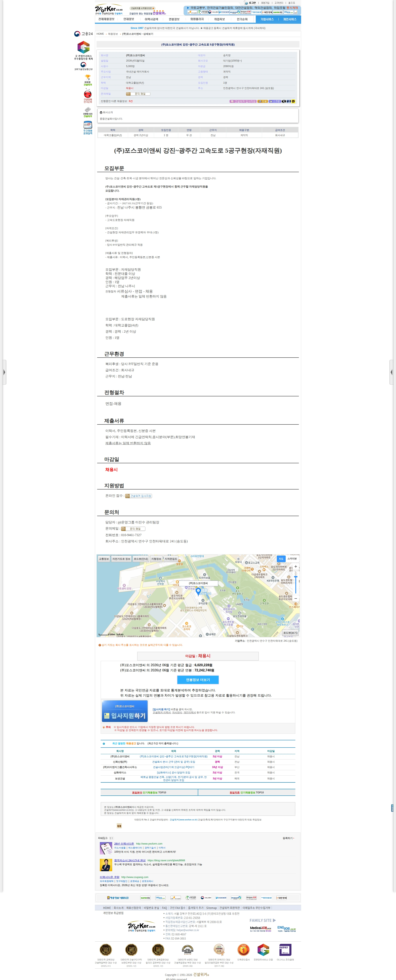Open the 인기순위 menu
The height and width of the screenshot is (980, 396).
point(242,19)
